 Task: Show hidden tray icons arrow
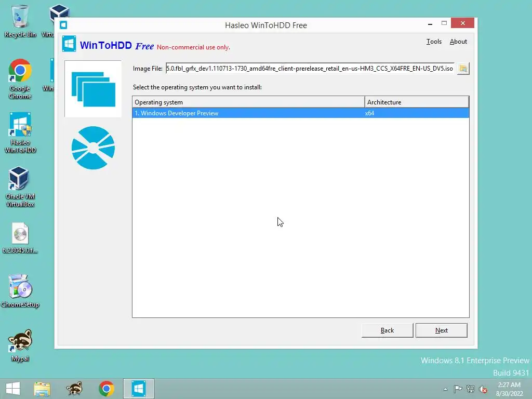pos(445,389)
